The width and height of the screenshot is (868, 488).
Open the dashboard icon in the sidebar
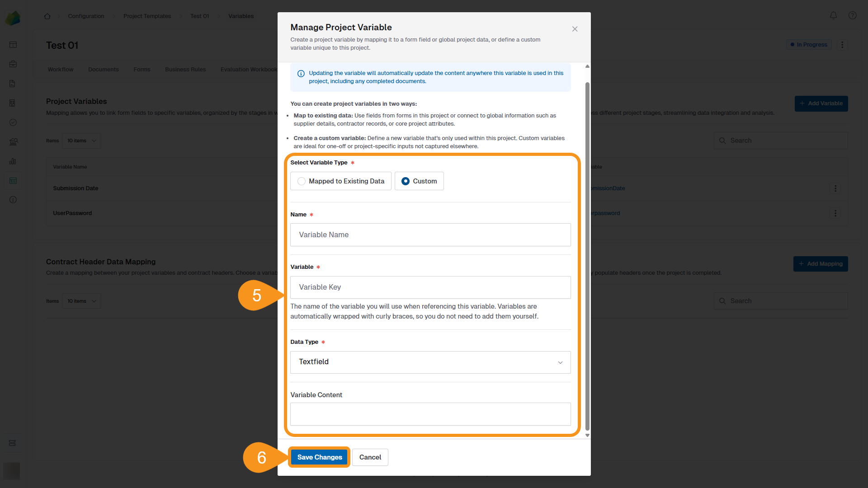[13, 45]
